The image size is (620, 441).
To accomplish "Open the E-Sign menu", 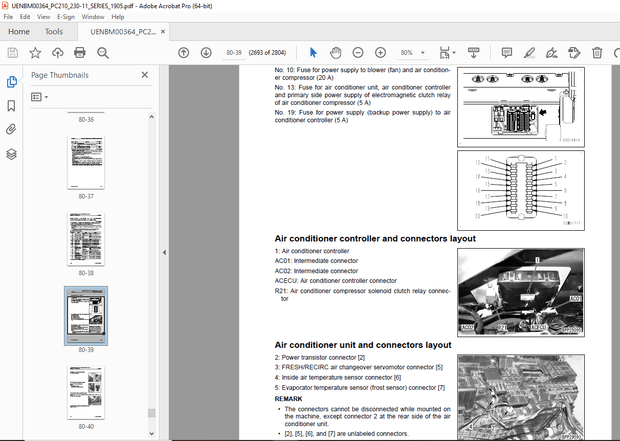I will 66,17.
